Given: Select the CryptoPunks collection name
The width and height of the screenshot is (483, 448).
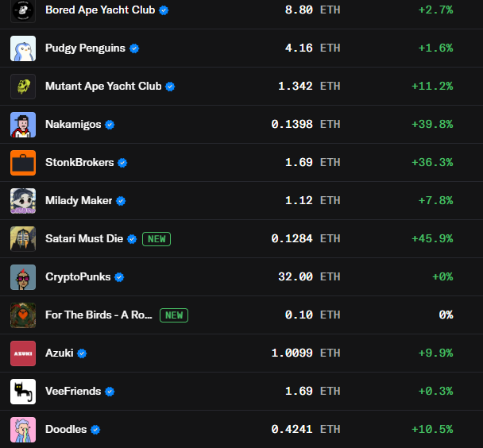Looking at the screenshot, I should coord(78,277).
